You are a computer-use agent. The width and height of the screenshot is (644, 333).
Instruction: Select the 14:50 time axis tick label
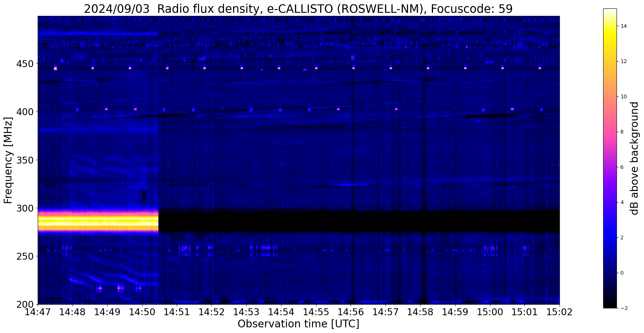tap(142, 312)
